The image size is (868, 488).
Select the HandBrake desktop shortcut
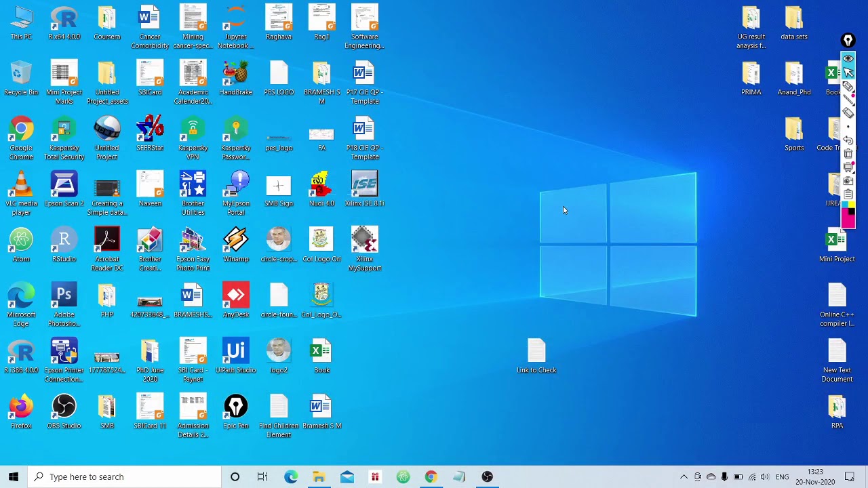click(x=236, y=79)
